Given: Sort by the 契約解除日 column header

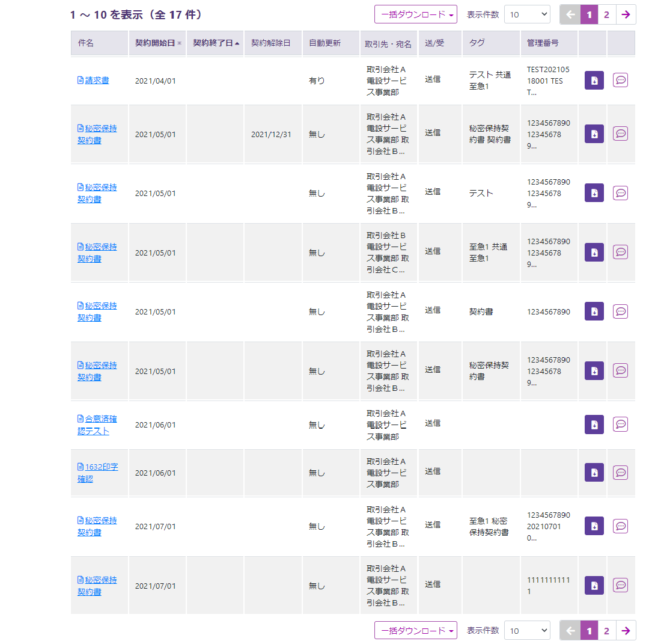Looking at the screenshot, I should [273, 43].
